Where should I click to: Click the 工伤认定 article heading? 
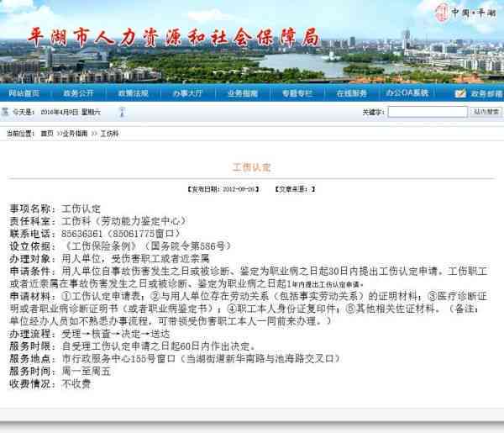coord(252,167)
